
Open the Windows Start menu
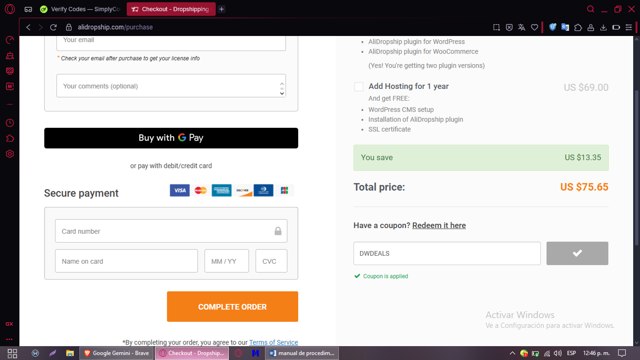click(x=12, y=353)
